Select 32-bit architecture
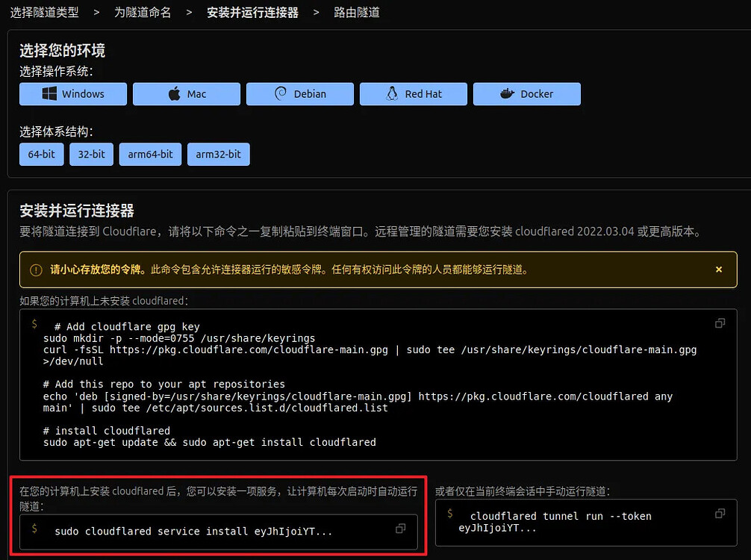Screen dimensions: 751x560 [92, 155]
